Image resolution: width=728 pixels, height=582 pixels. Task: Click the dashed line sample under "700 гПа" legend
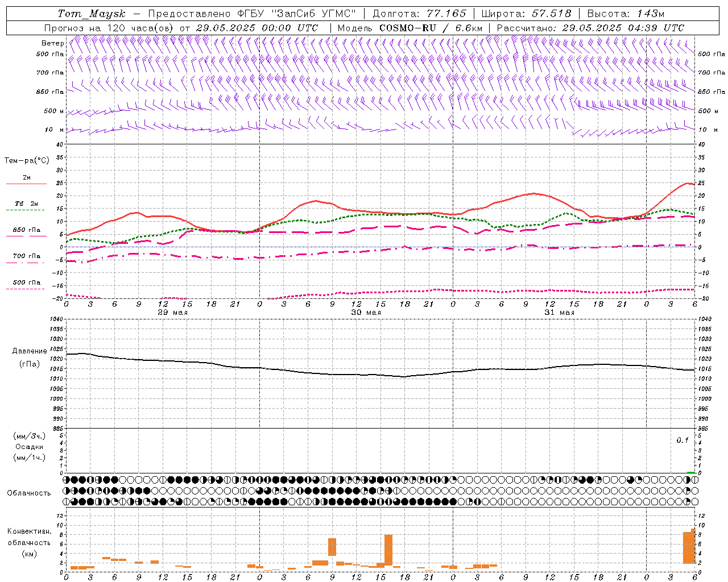tap(26, 263)
